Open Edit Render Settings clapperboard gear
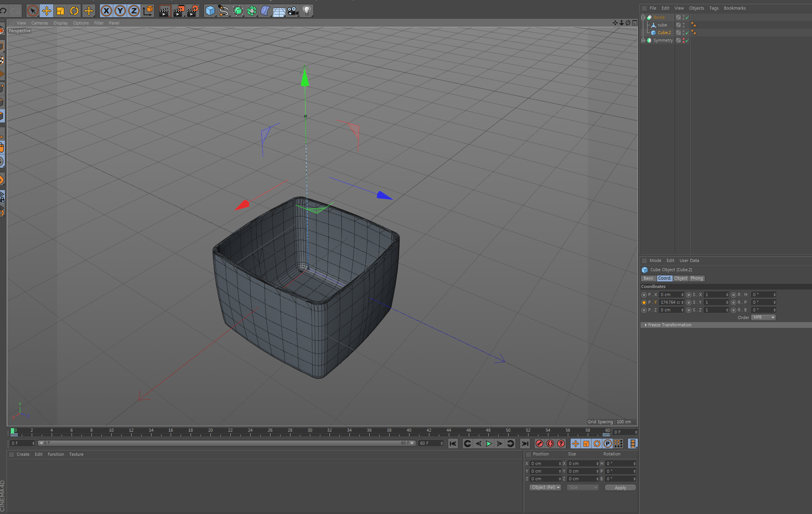 click(x=193, y=11)
